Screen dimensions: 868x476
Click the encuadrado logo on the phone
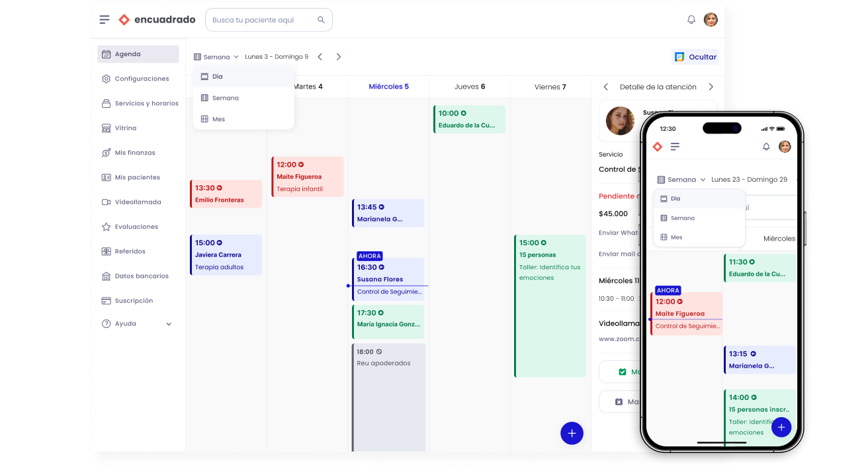pos(658,147)
